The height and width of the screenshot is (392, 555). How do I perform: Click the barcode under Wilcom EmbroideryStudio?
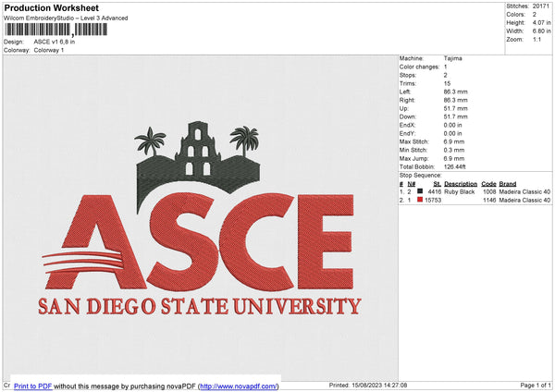coord(55,30)
